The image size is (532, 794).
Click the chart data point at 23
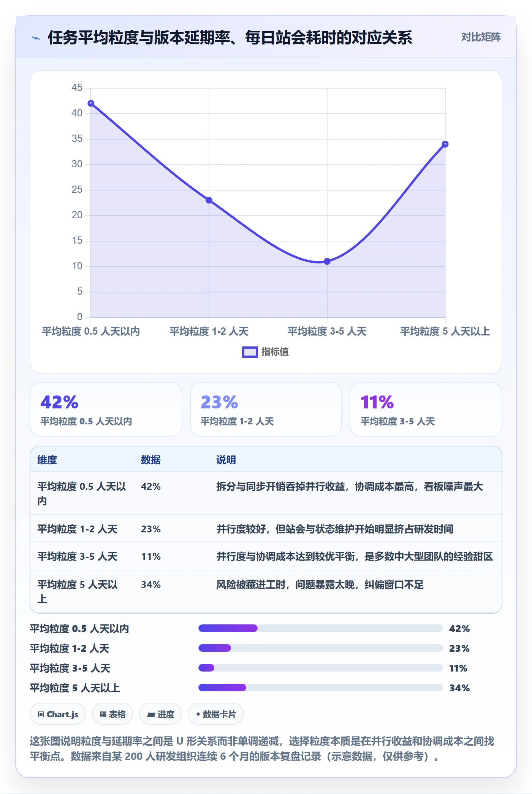(209, 200)
